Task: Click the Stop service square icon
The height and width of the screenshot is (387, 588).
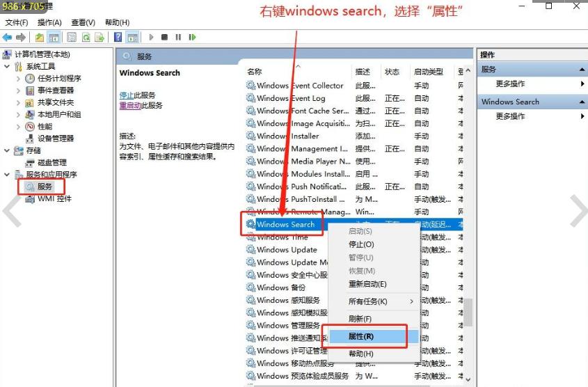Action: point(164,37)
